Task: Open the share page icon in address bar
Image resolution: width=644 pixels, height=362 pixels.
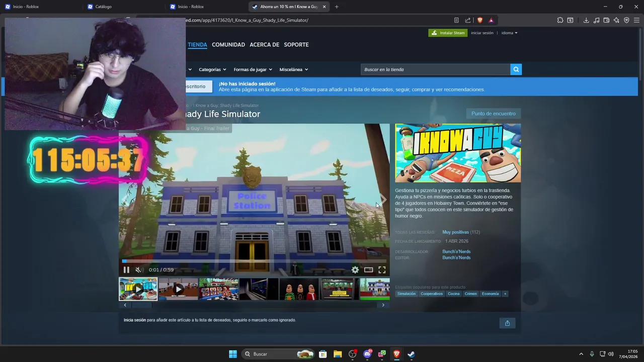Action: click(468, 20)
